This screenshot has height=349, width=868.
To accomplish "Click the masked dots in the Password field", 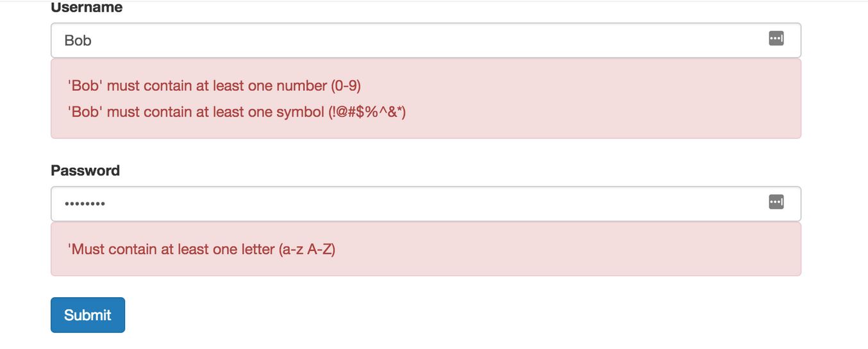I will 85,204.
